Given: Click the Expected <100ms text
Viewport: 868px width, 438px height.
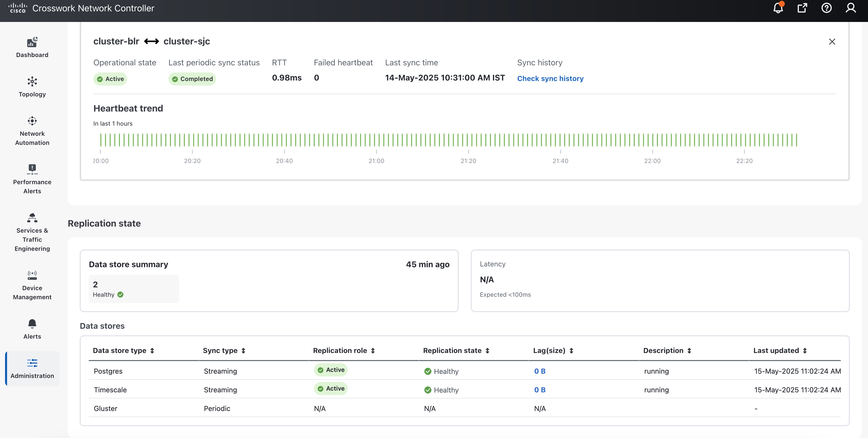Looking at the screenshot, I should pos(505,295).
